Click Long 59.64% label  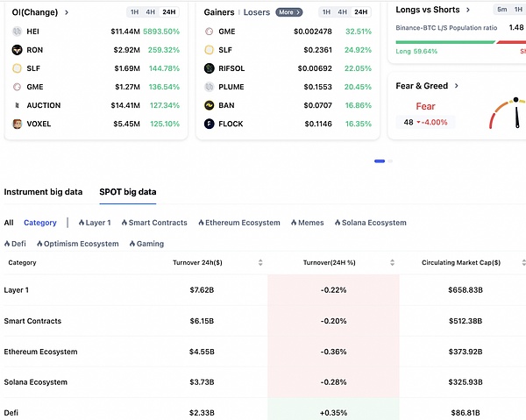pyautogui.click(x=416, y=52)
